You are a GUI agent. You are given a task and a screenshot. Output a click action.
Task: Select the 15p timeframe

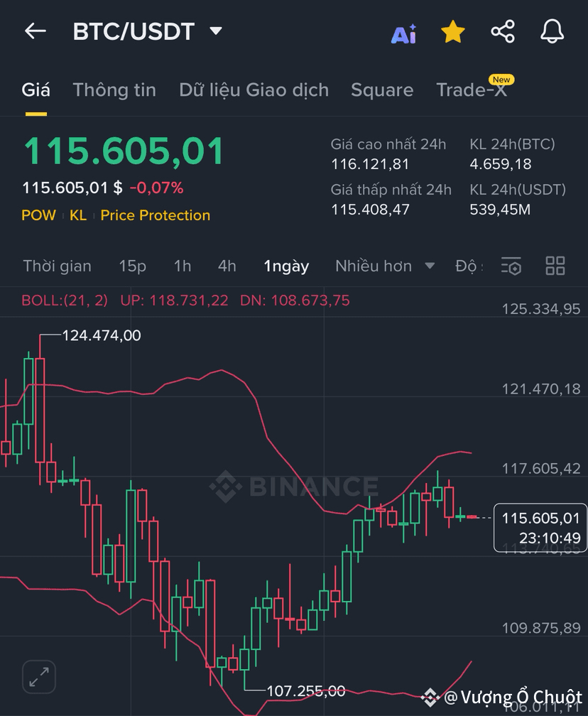tap(133, 266)
